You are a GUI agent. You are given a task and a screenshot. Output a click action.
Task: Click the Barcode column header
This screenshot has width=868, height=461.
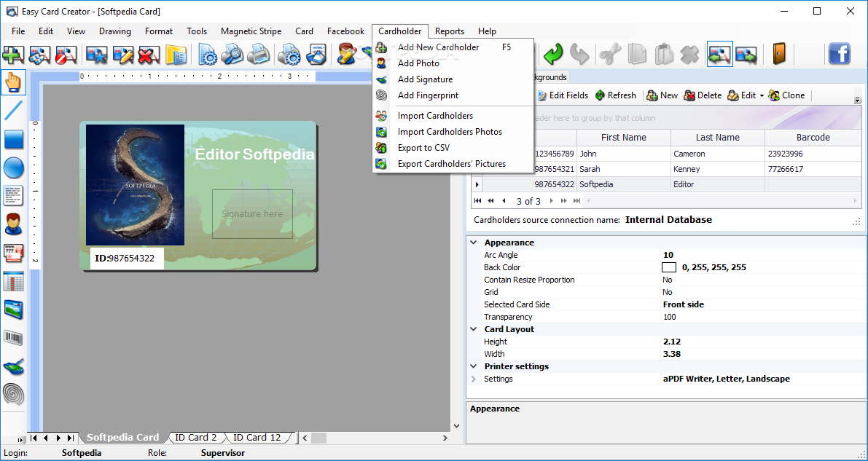813,137
